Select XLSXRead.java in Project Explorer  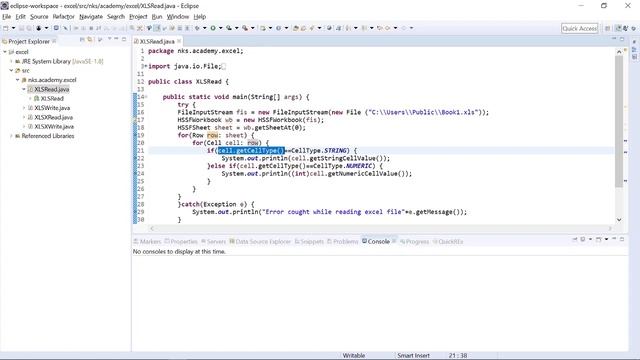click(53, 117)
